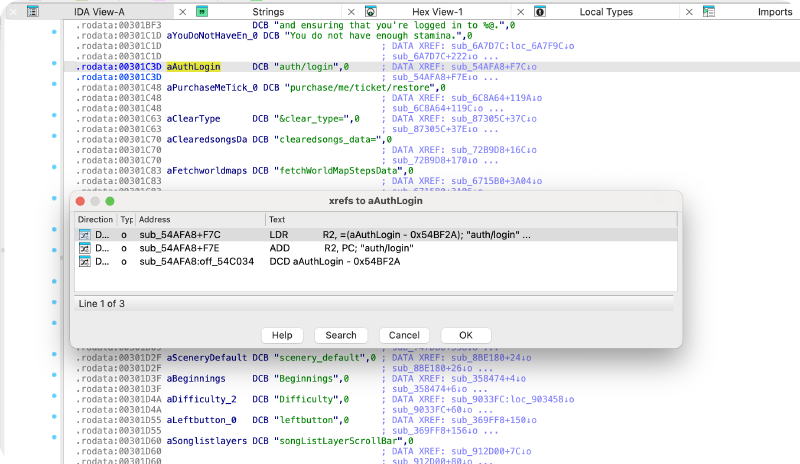This screenshot has height=464, width=800.
Task: Close the Hex View-1 tab
Action: [520, 12]
